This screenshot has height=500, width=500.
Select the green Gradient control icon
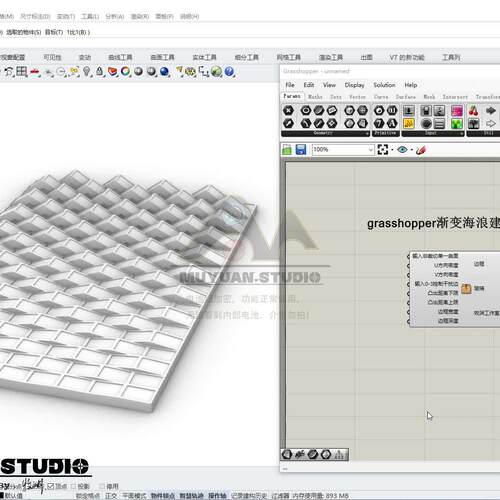click(457, 124)
